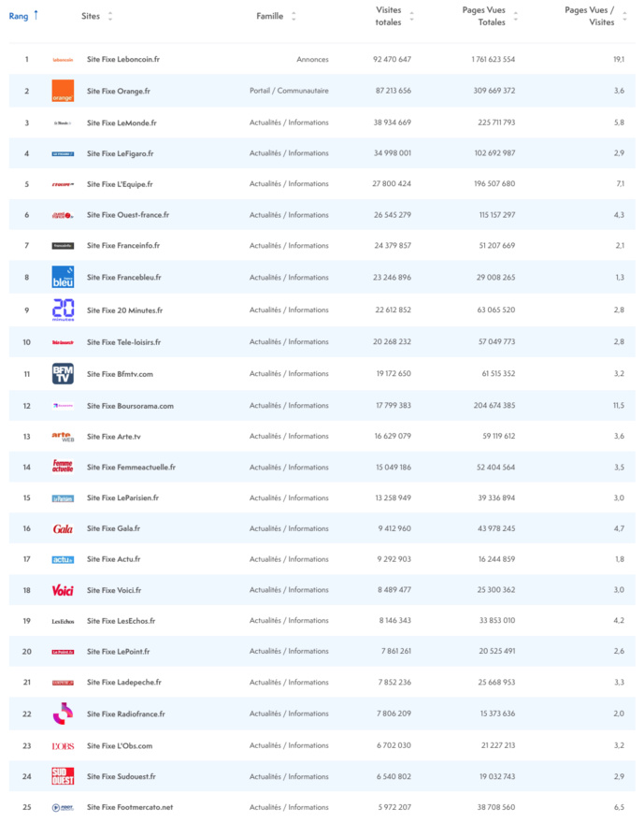
Task: Click the 20 Minutes logo
Action: (x=63, y=310)
